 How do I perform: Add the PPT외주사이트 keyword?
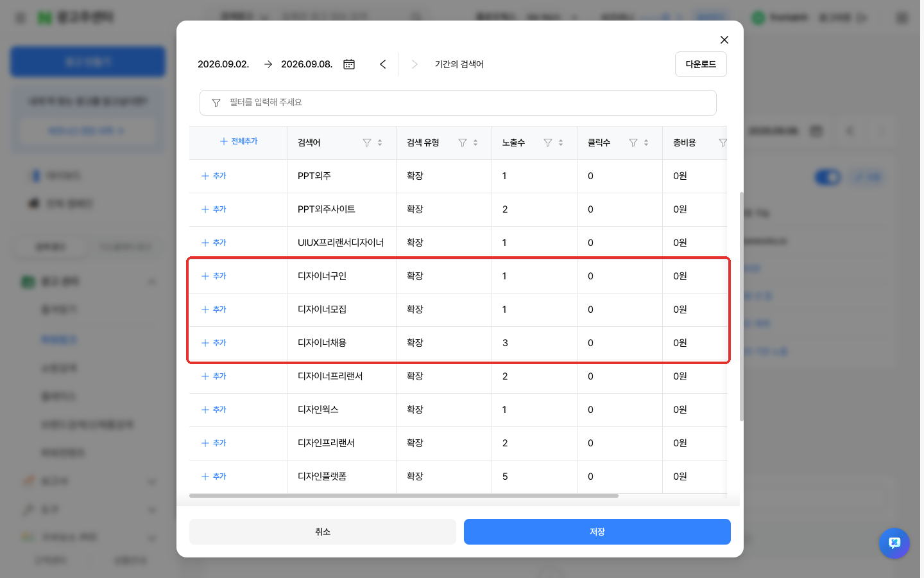pos(214,209)
